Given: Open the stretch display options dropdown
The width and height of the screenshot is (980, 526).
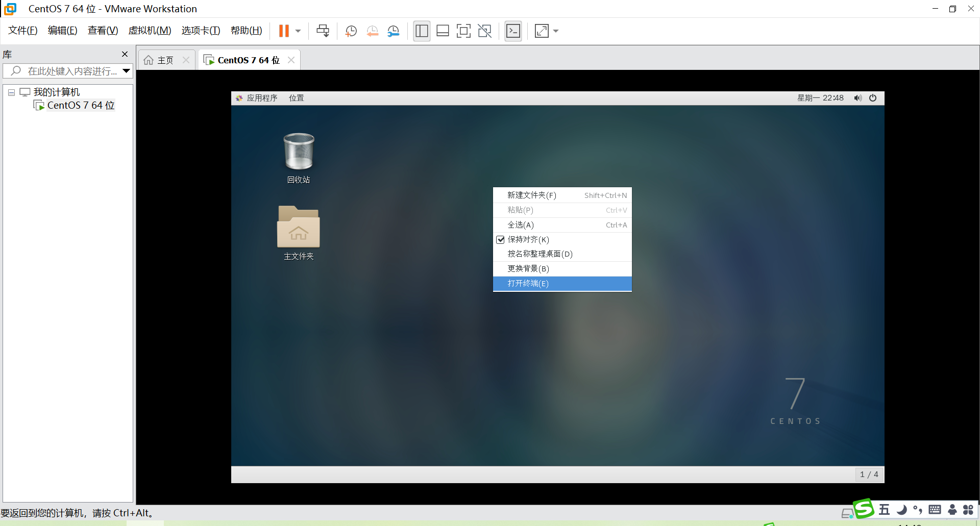Looking at the screenshot, I should (x=556, y=31).
